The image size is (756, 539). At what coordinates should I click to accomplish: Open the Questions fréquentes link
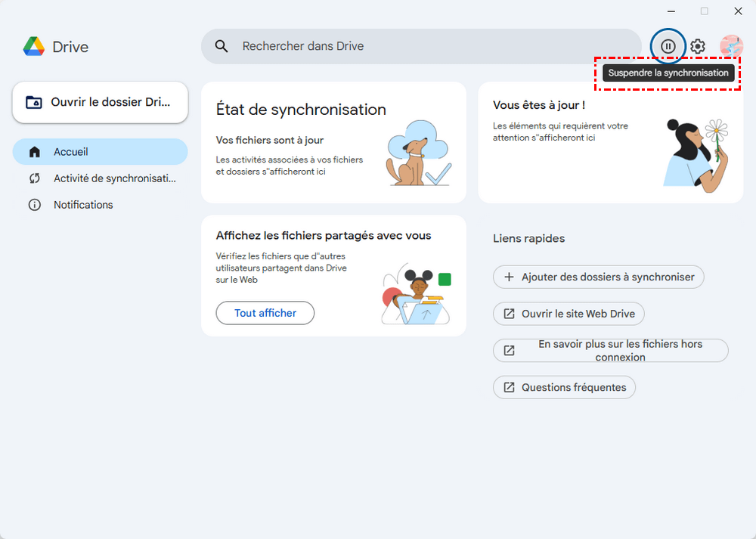[565, 388]
